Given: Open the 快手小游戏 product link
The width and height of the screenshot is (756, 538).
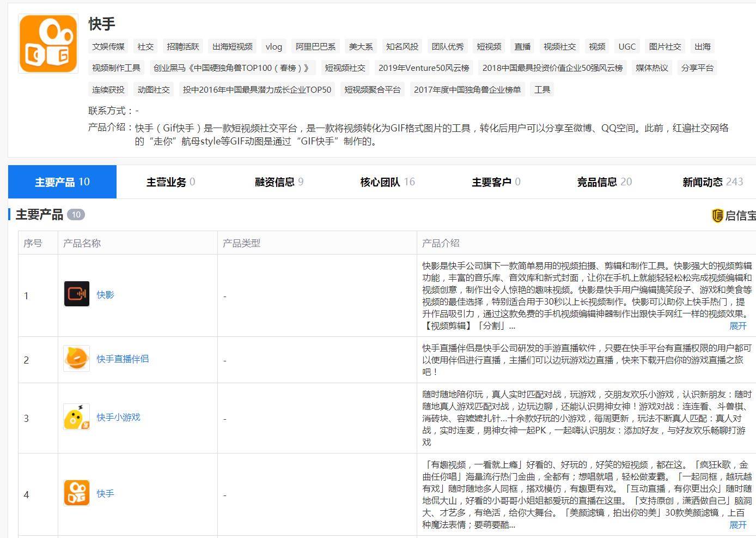Looking at the screenshot, I should (x=118, y=418).
